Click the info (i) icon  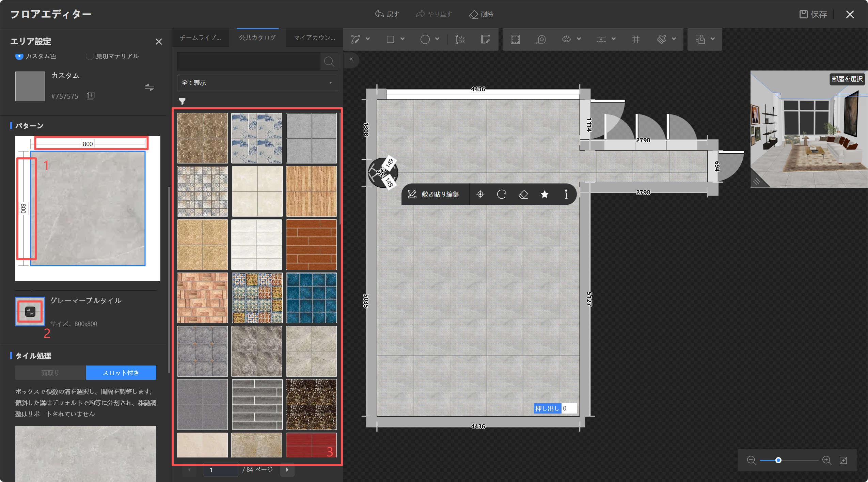click(566, 194)
